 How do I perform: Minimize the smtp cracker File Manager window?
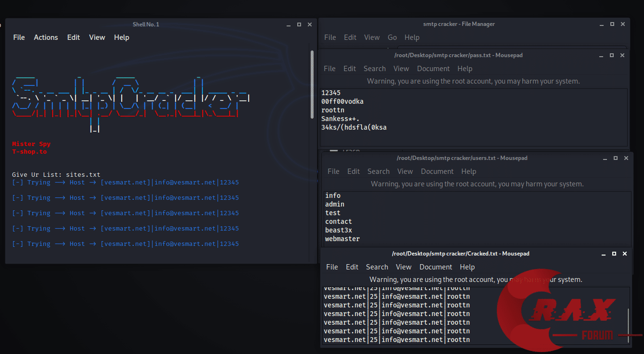pyautogui.click(x=601, y=24)
